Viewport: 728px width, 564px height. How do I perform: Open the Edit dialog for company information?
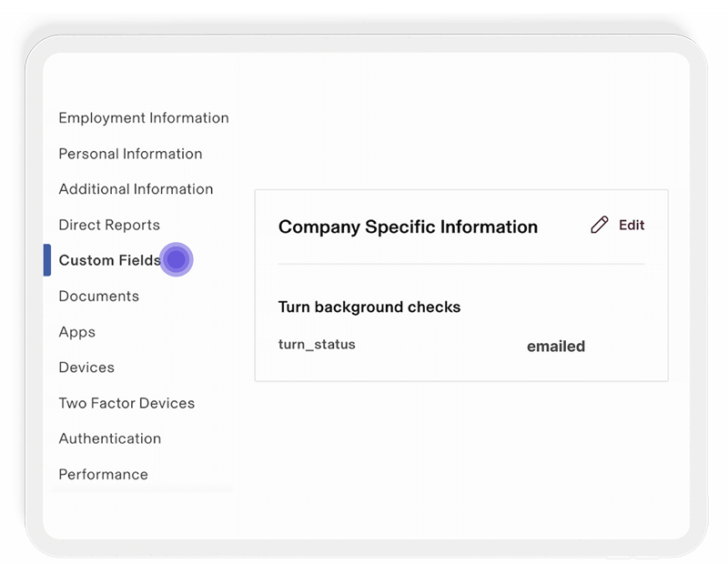point(618,224)
